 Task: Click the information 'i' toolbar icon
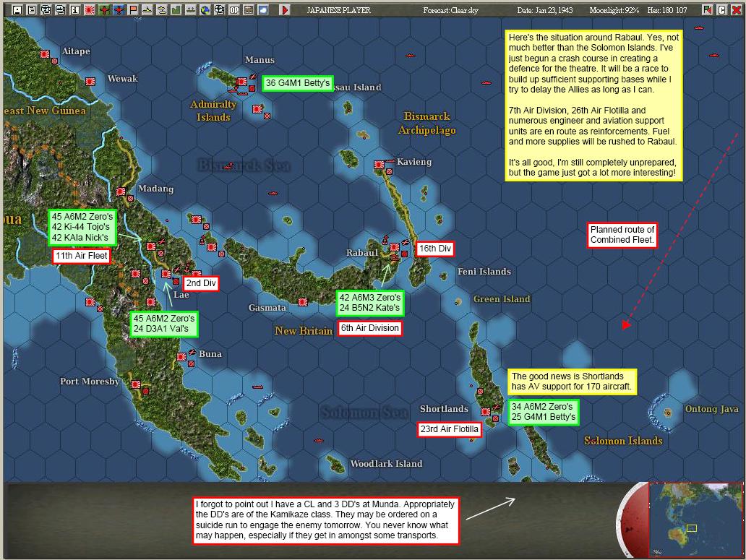74,9
